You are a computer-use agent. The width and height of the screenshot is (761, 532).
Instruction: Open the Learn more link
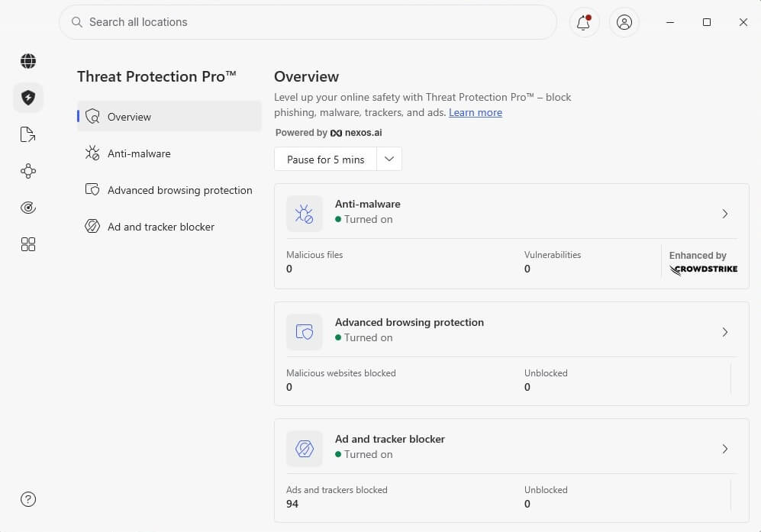point(475,113)
